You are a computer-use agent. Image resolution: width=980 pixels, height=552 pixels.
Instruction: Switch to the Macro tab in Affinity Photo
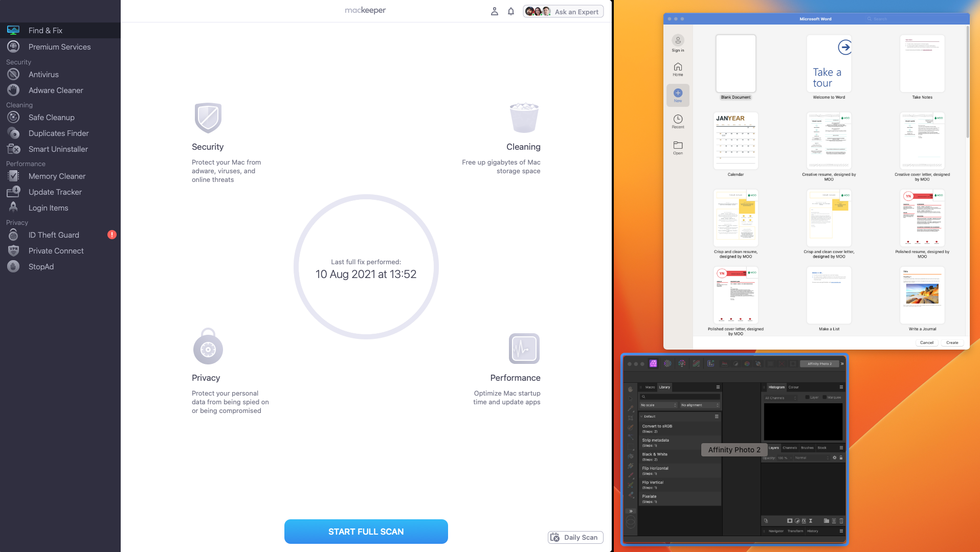[650, 387]
